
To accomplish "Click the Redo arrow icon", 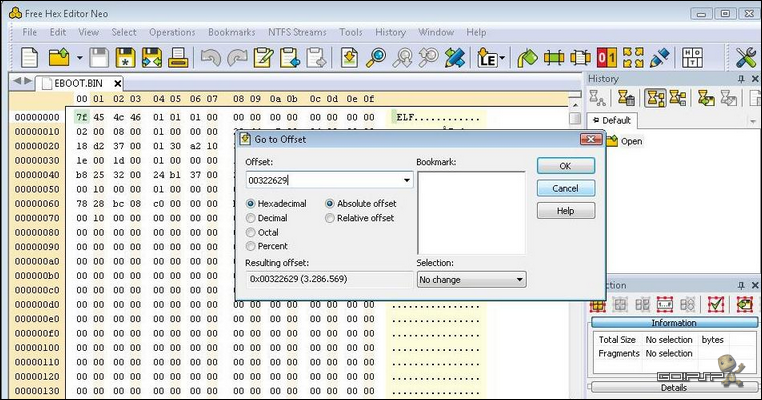I will (237, 58).
